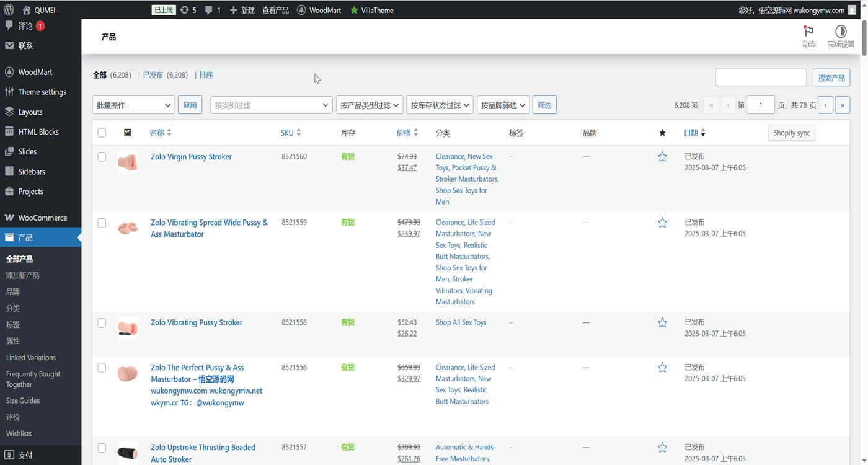This screenshot has width=868, height=465.
Task: Feature Zolo Vibrating Spread Wide star
Action: [x=662, y=223]
